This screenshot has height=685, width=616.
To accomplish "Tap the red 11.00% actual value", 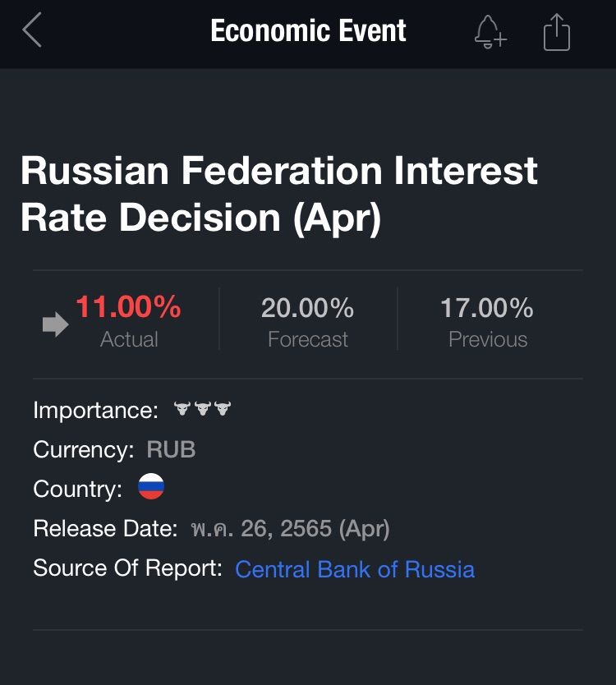I will (x=128, y=308).
